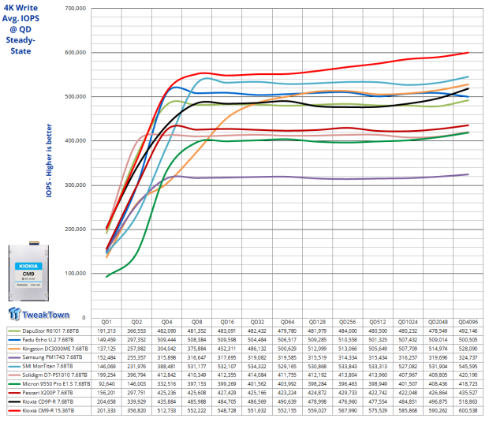
Task: Click the 200,000 y-axis label
Action: coord(76,230)
